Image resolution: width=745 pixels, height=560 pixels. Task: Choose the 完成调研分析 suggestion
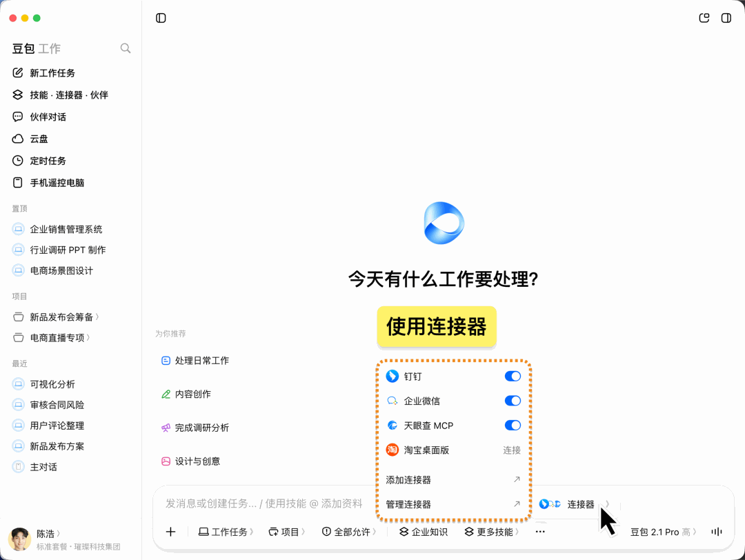click(x=195, y=428)
